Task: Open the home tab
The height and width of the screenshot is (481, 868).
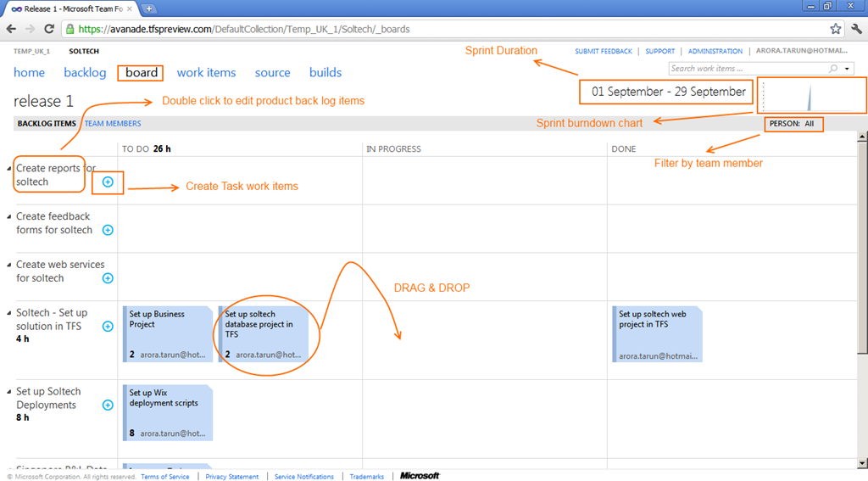Action: [x=30, y=73]
